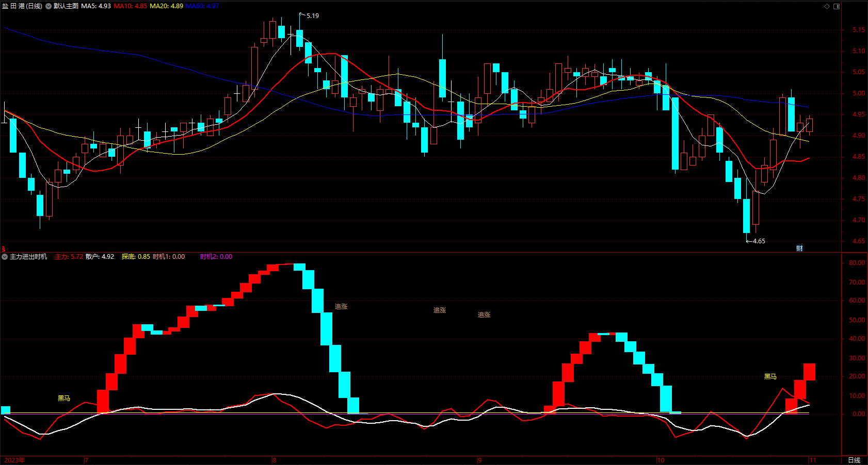868x465 pixels.
Task: Click the 主力: 5.72 value
Action: [69, 257]
